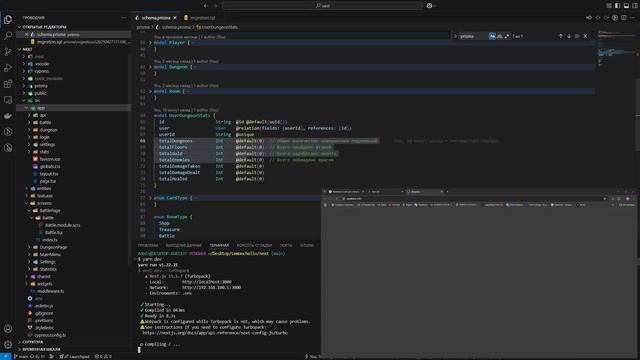Open errors and warnings in status bar
Viewport: 640px width, 360px height.
(x=103, y=356)
